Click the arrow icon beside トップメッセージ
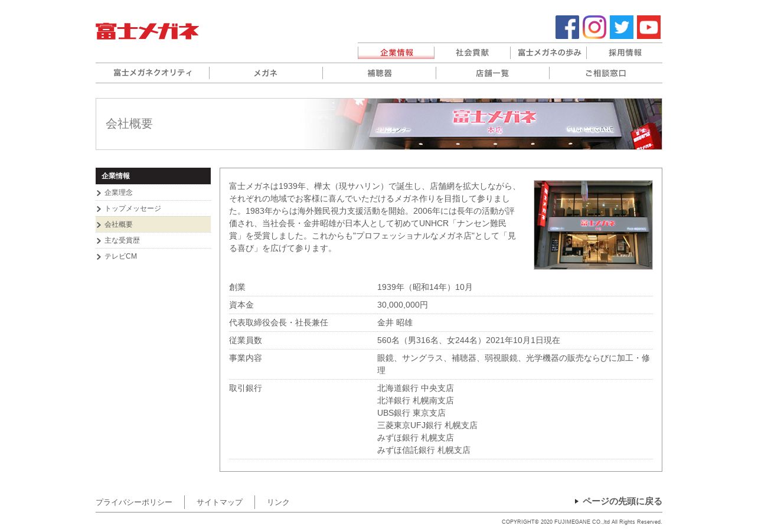Image resolution: width=758 pixels, height=532 pixels. click(x=99, y=209)
